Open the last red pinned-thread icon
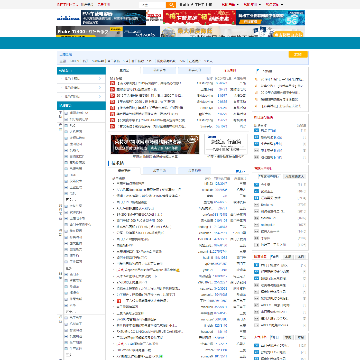This screenshot has height=360, width=360. click(112, 126)
